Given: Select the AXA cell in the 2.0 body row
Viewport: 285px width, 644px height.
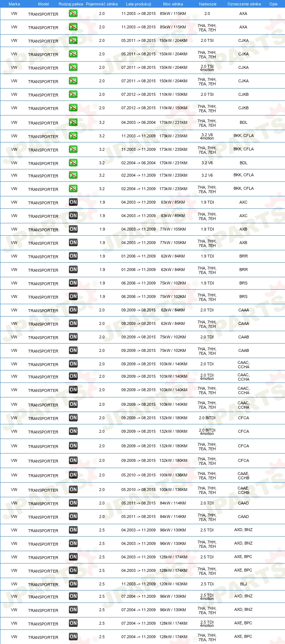Looking at the screenshot, I should (243, 13).
